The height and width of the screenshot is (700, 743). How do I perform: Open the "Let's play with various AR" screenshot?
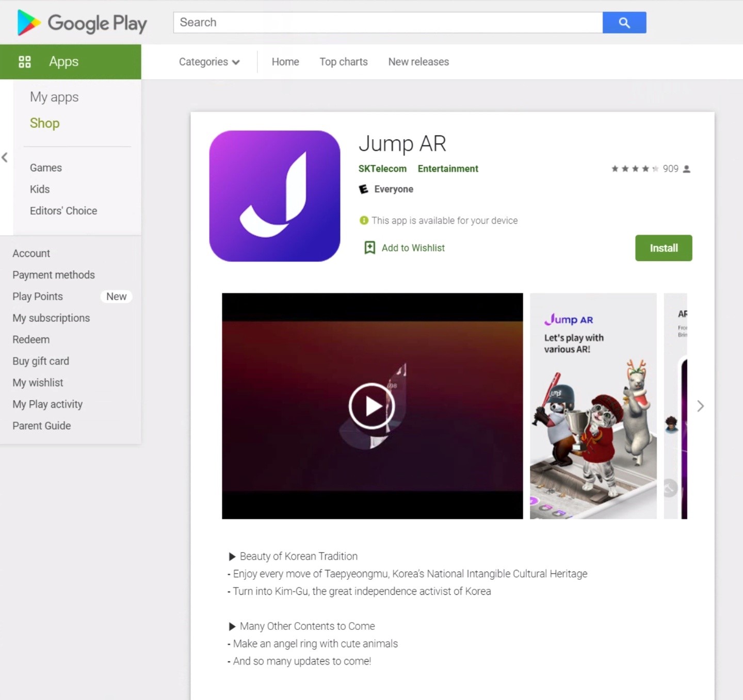pos(593,406)
